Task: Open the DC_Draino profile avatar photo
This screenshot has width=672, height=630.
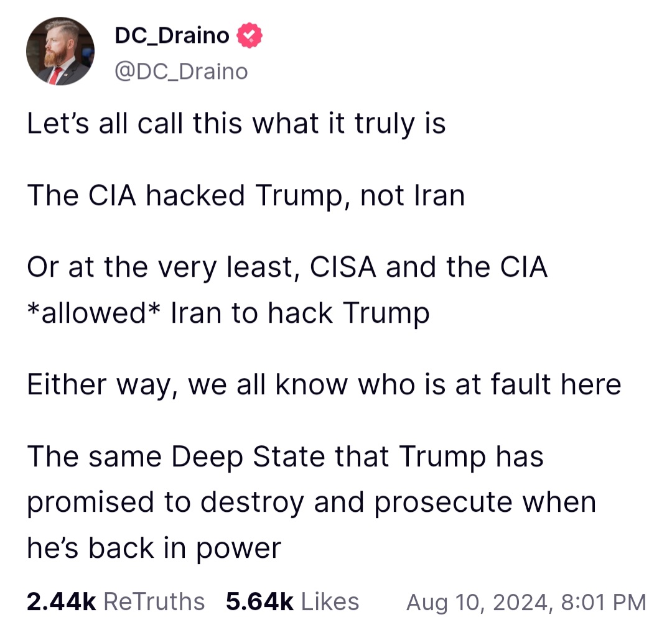Action: click(x=60, y=51)
